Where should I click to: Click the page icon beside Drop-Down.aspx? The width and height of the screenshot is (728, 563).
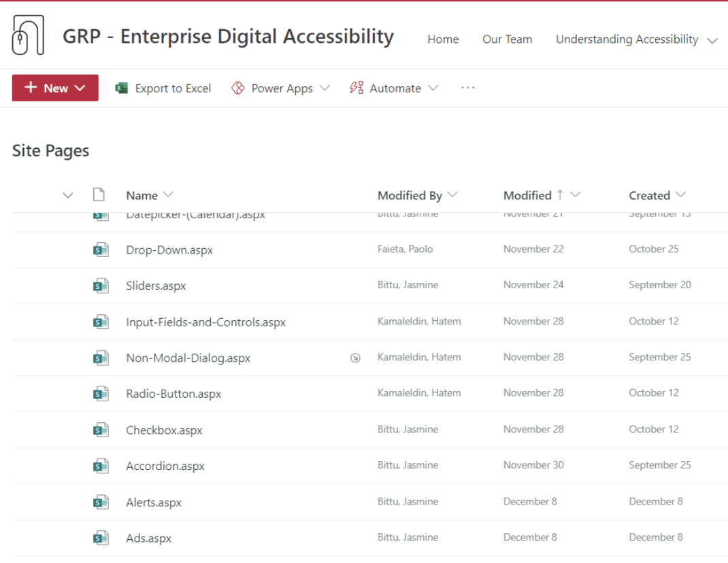pyautogui.click(x=101, y=250)
